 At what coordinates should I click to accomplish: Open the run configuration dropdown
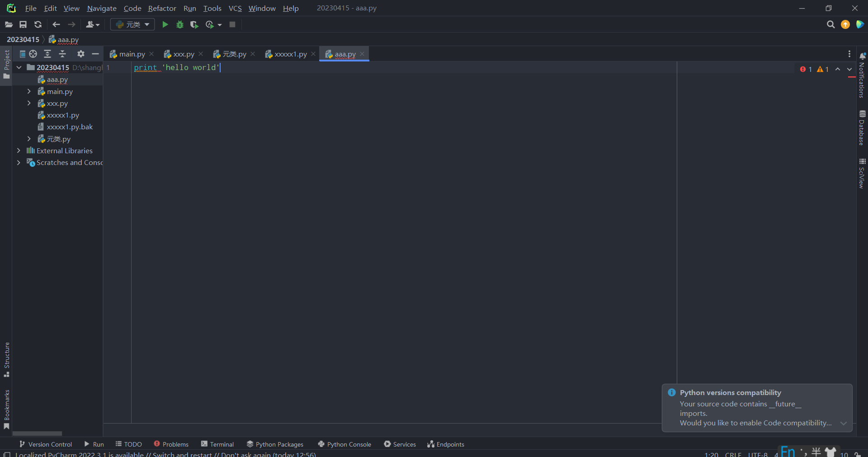[x=132, y=24]
